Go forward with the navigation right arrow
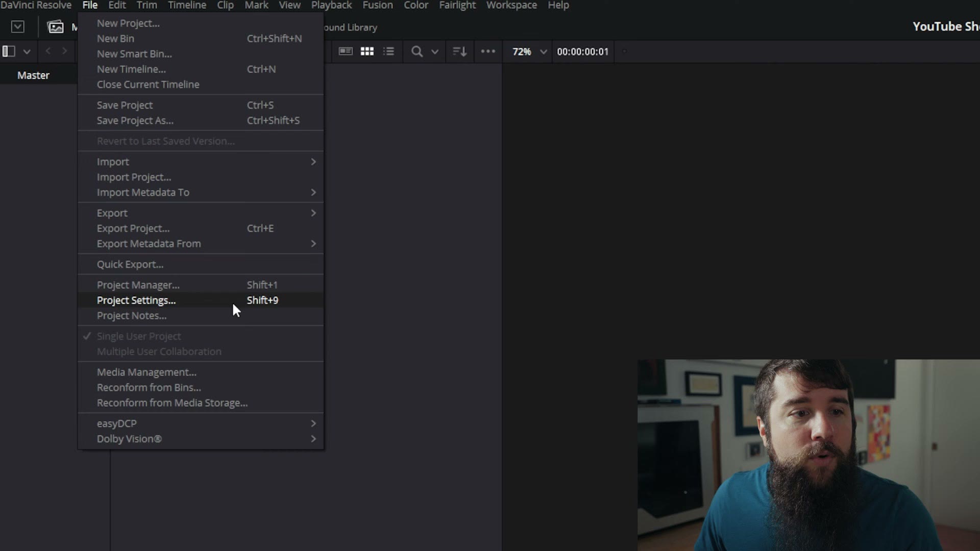The image size is (980, 551). [64, 51]
